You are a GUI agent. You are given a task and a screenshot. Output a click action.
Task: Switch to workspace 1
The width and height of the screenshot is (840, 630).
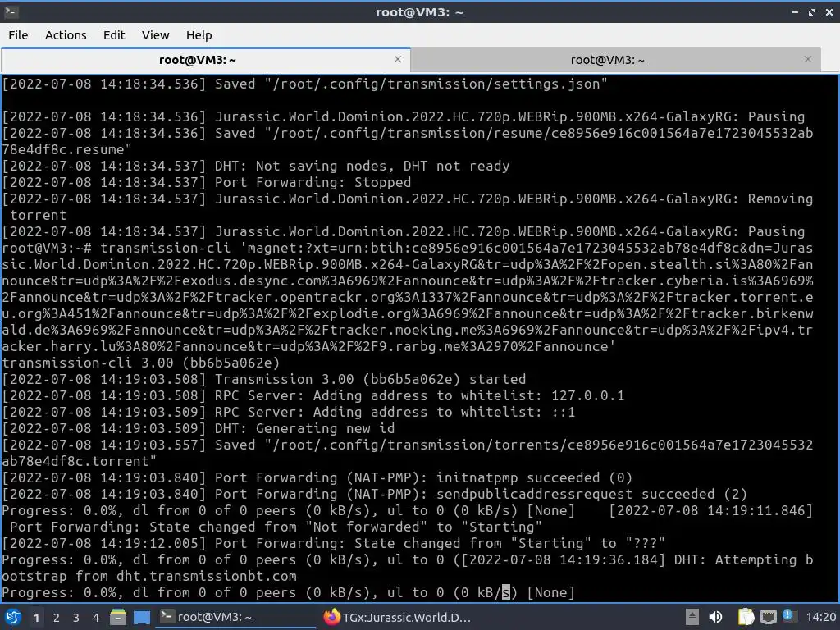(36, 618)
